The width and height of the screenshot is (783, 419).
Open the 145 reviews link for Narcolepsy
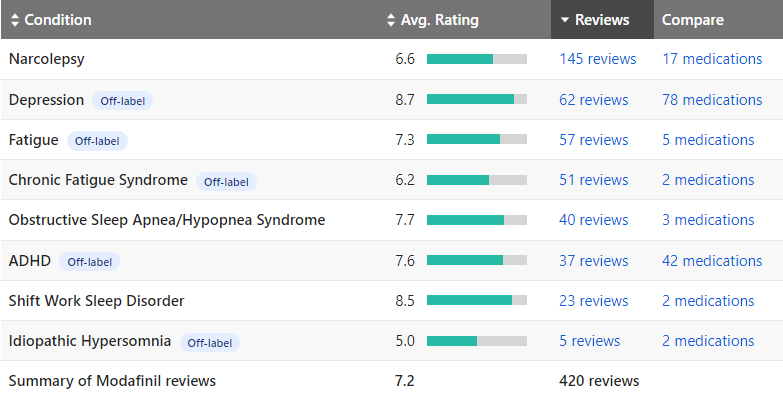[597, 59]
